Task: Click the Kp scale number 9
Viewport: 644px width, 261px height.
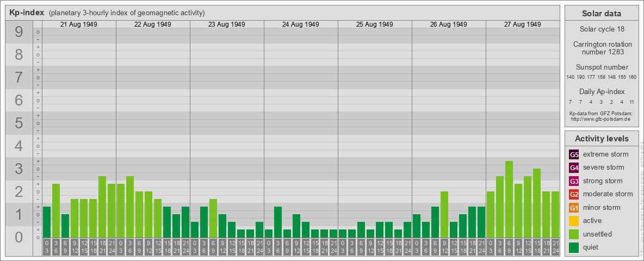Action: pos(19,32)
